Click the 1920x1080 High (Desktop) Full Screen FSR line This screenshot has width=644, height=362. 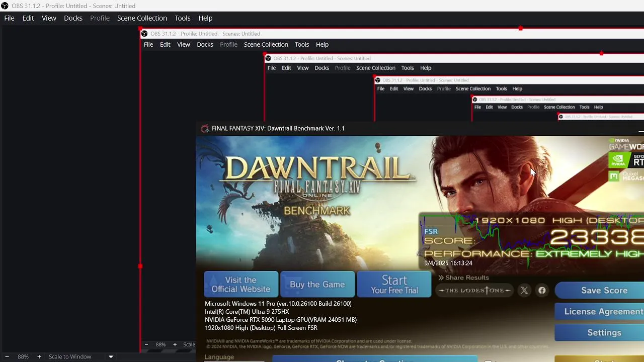coord(261,328)
